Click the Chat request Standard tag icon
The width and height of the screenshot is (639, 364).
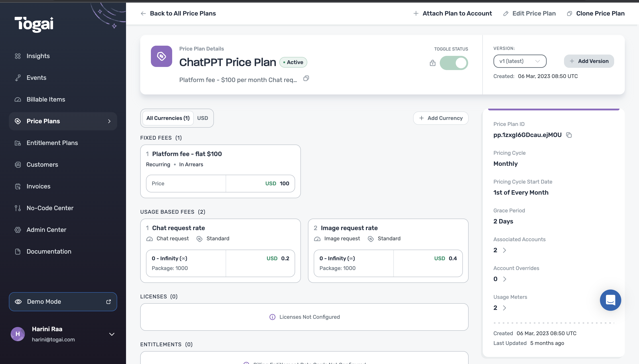click(199, 239)
